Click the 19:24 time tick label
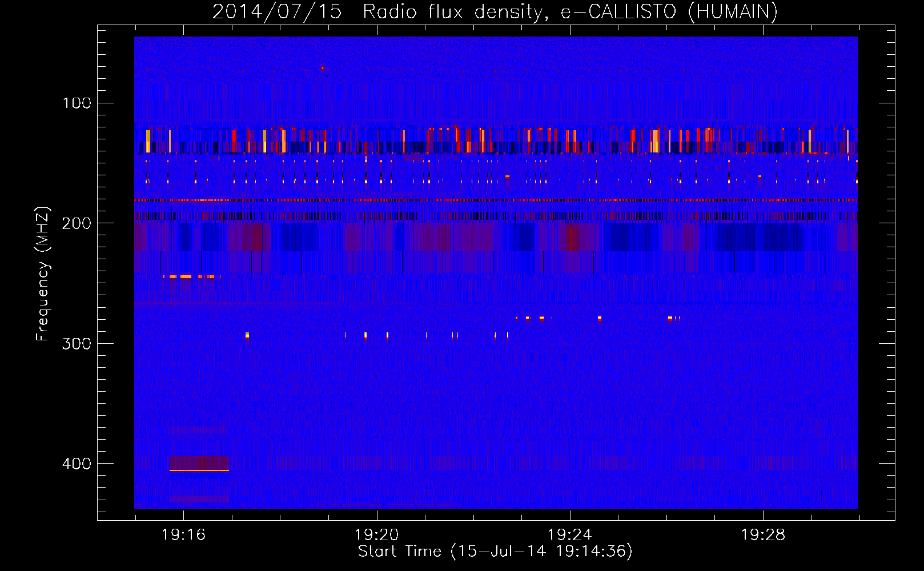The height and width of the screenshot is (571, 924). 570,535
